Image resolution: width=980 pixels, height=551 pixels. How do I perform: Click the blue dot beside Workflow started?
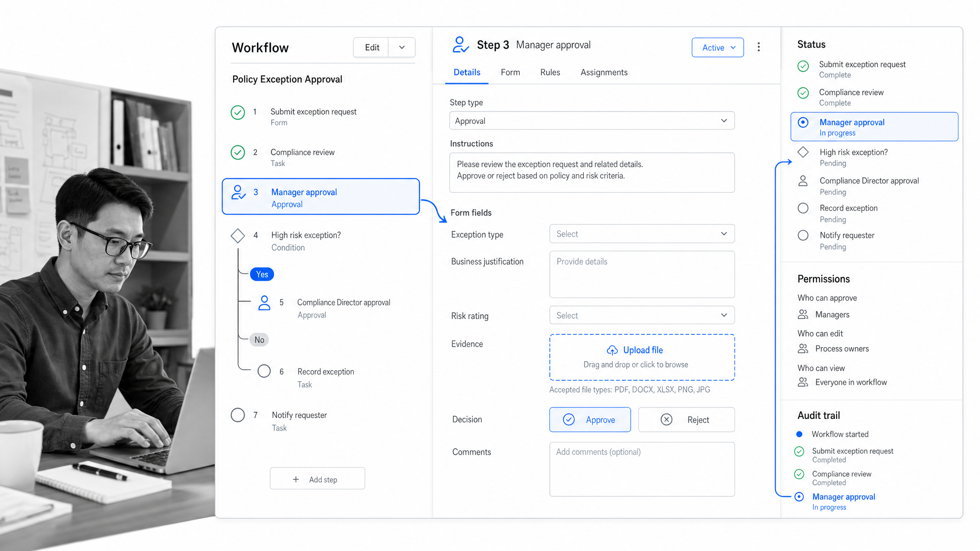pyautogui.click(x=799, y=434)
